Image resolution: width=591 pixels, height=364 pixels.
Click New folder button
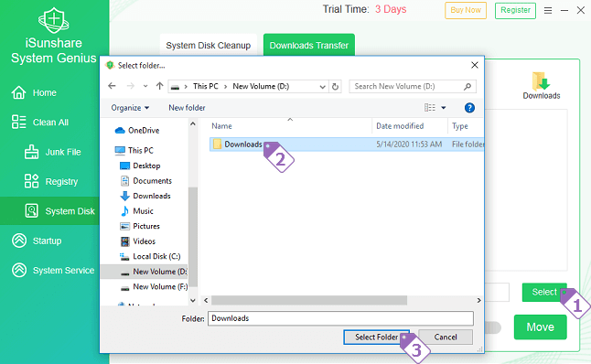pyautogui.click(x=187, y=108)
